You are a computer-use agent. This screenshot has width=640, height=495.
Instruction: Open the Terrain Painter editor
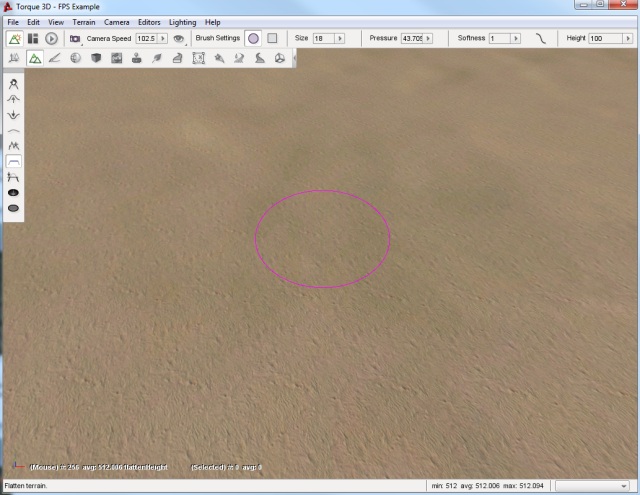(54, 59)
